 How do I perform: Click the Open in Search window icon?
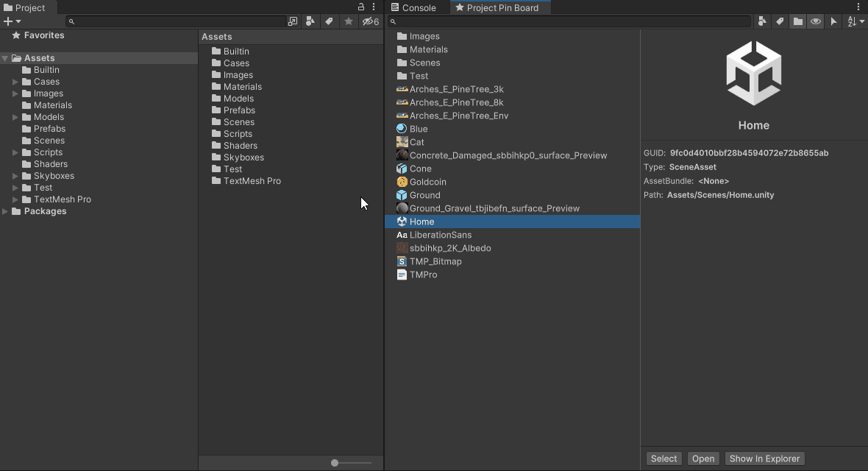click(x=293, y=21)
